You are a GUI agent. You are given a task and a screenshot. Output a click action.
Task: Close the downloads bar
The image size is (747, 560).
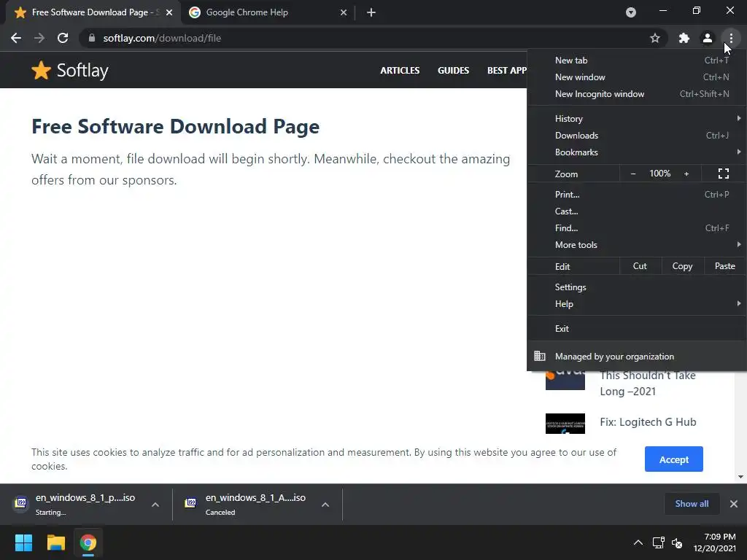(x=734, y=504)
